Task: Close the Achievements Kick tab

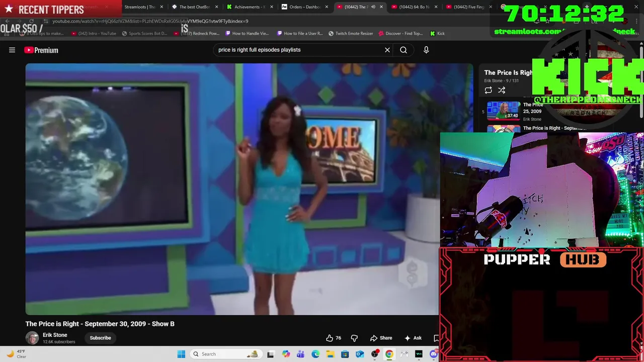Action: [x=272, y=7]
